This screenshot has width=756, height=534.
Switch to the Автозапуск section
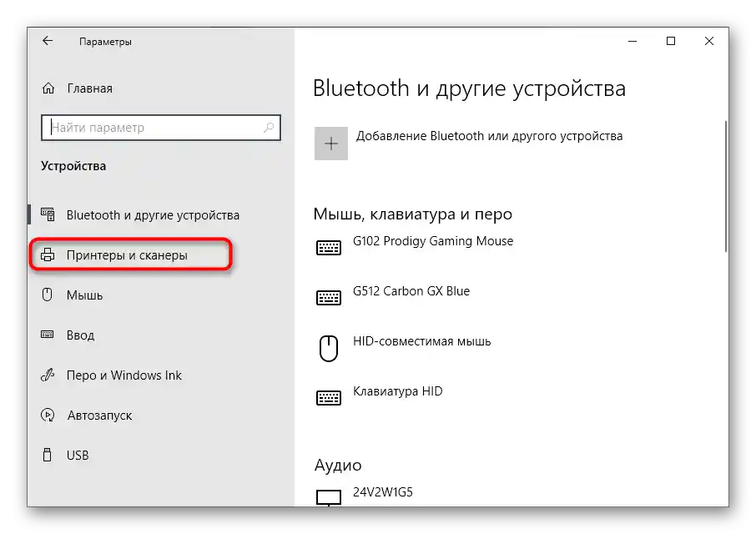pos(99,415)
